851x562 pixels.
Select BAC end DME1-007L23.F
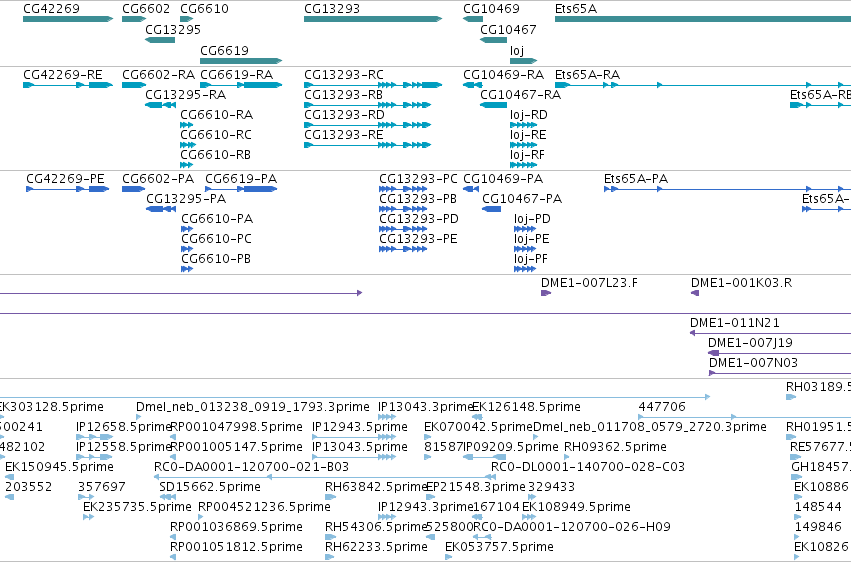589,283
